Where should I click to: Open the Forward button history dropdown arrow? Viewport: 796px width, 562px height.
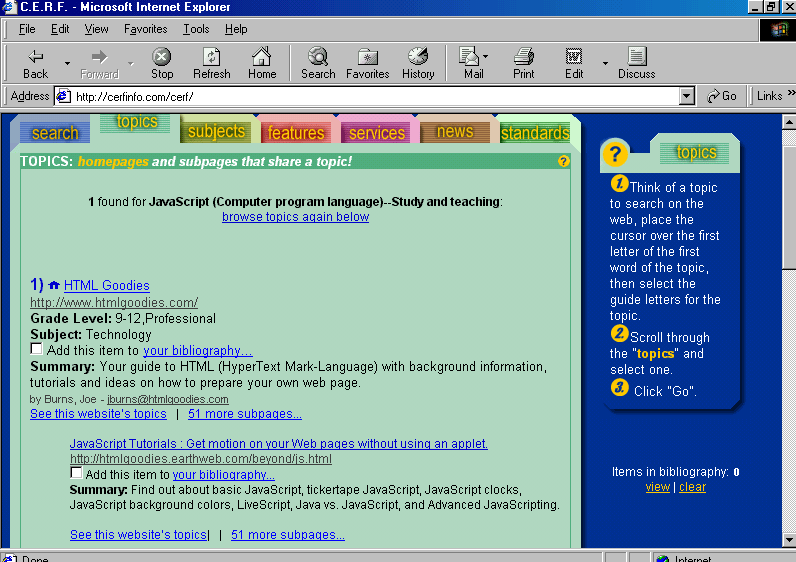point(130,63)
